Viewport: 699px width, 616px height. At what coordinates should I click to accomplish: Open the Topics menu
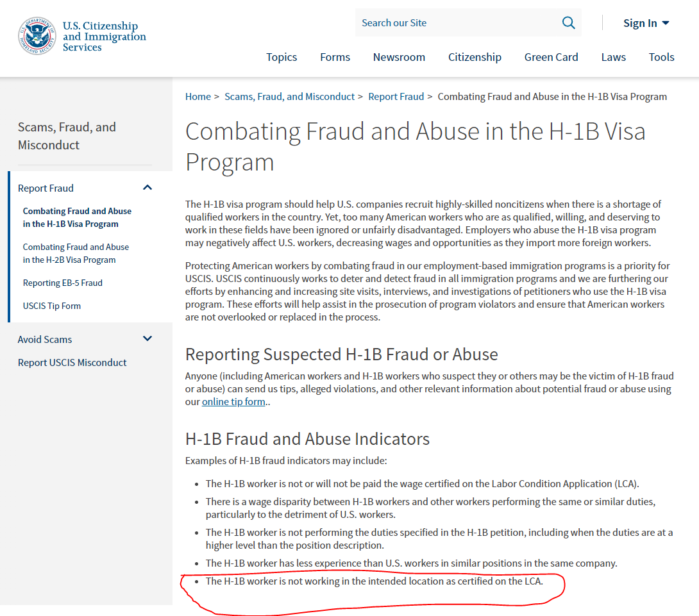point(282,57)
